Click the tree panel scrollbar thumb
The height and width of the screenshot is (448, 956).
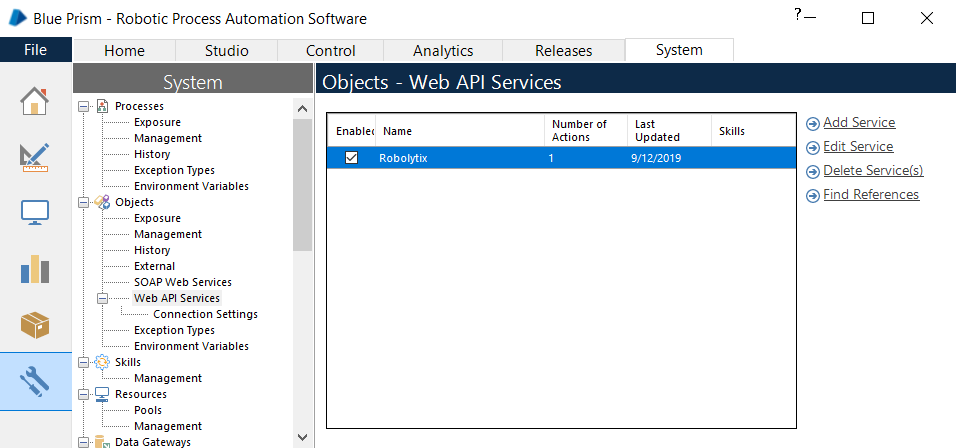302,185
